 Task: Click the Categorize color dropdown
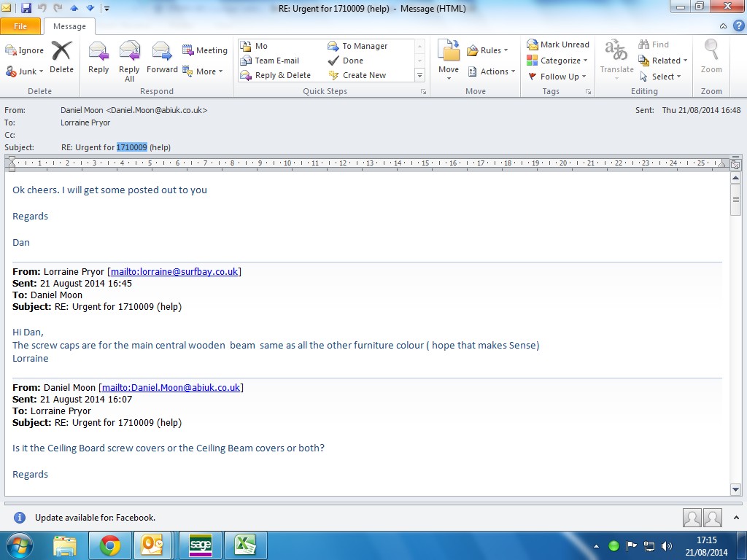[x=559, y=61]
